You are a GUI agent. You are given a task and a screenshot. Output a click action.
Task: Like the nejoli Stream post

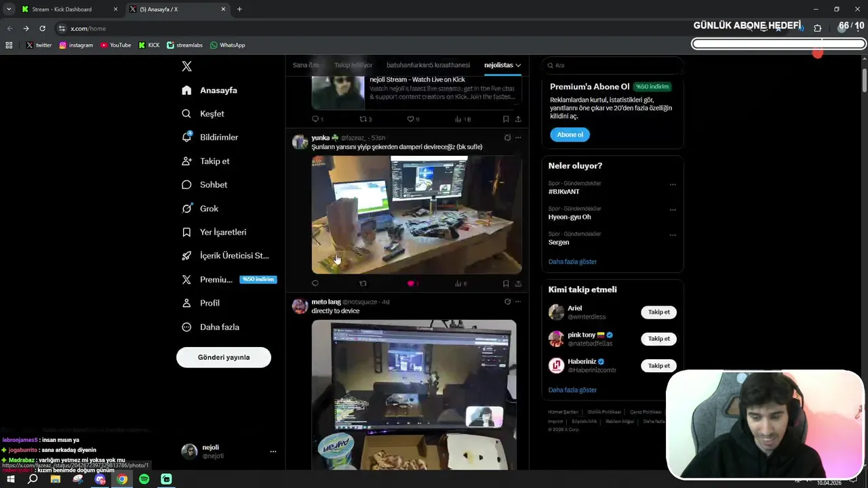(x=411, y=119)
